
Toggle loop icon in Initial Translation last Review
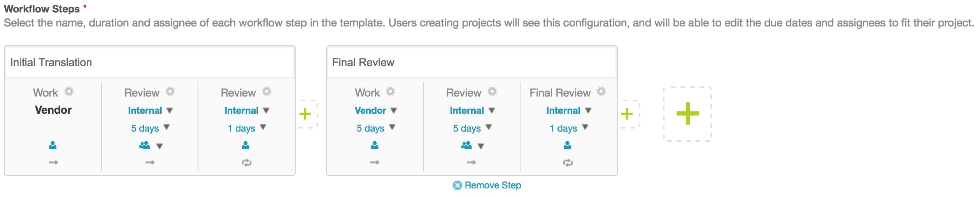point(246,163)
